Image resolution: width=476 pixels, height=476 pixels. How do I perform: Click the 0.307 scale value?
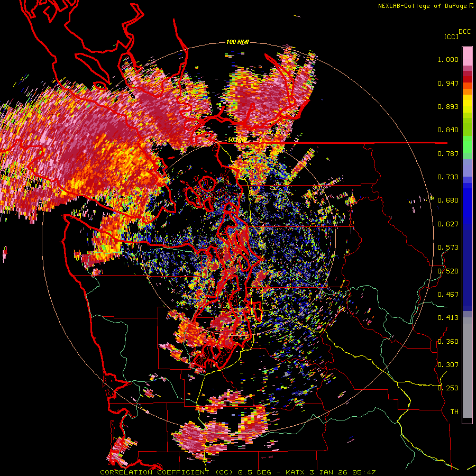pyautogui.click(x=448, y=365)
